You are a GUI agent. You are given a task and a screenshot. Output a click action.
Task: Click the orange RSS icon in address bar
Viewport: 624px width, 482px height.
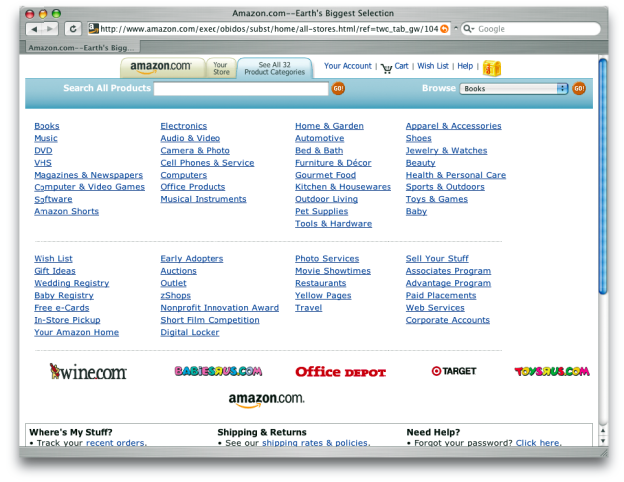[x=444, y=29]
